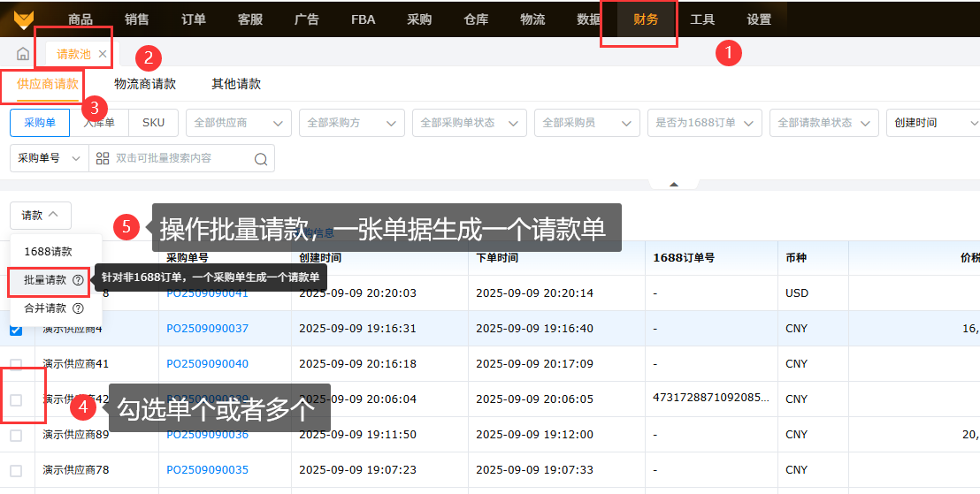Expand the 全部采购单状态 filter
Image resolution: width=980 pixels, height=494 pixels.
point(469,123)
